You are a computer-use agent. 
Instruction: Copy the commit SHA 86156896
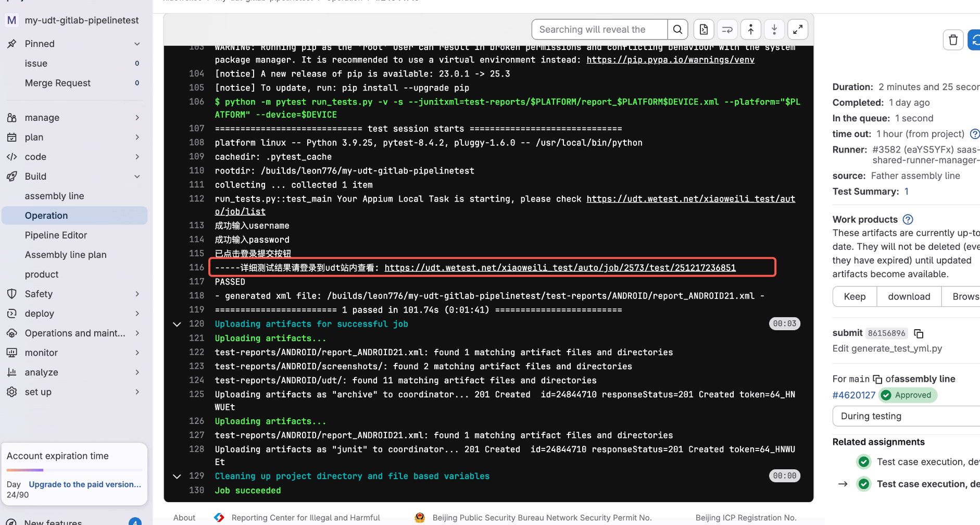point(919,333)
